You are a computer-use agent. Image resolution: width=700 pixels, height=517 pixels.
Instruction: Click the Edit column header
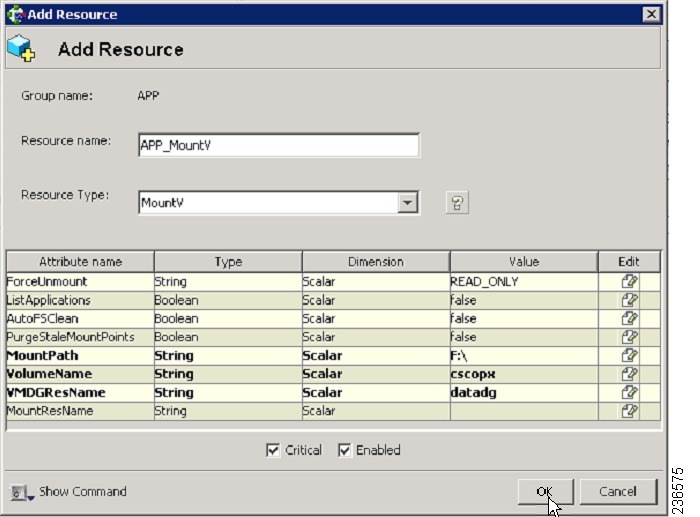629,262
